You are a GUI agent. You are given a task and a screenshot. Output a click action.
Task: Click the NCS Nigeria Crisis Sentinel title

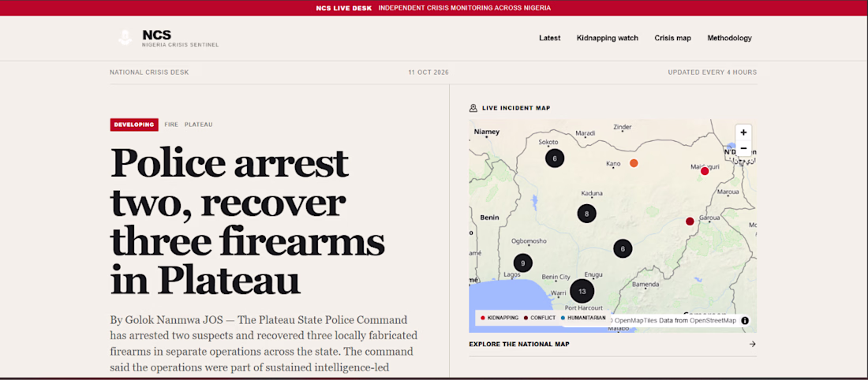[x=181, y=38]
